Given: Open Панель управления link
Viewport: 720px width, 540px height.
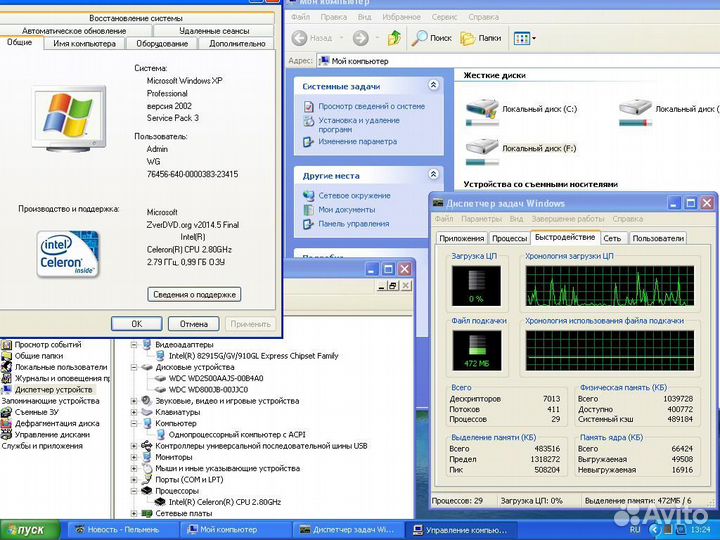Looking at the screenshot, I should point(354,224).
